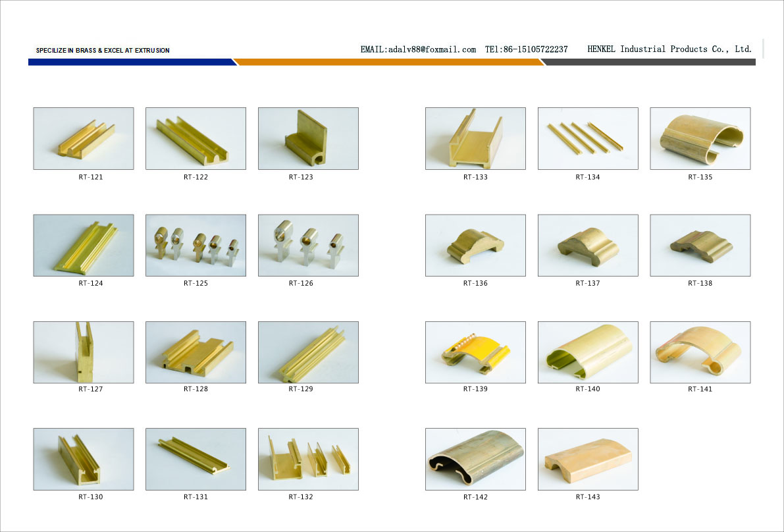Open the RT-124 flat brass strip photo
The image size is (784, 532).
pyautogui.click(x=84, y=246)
